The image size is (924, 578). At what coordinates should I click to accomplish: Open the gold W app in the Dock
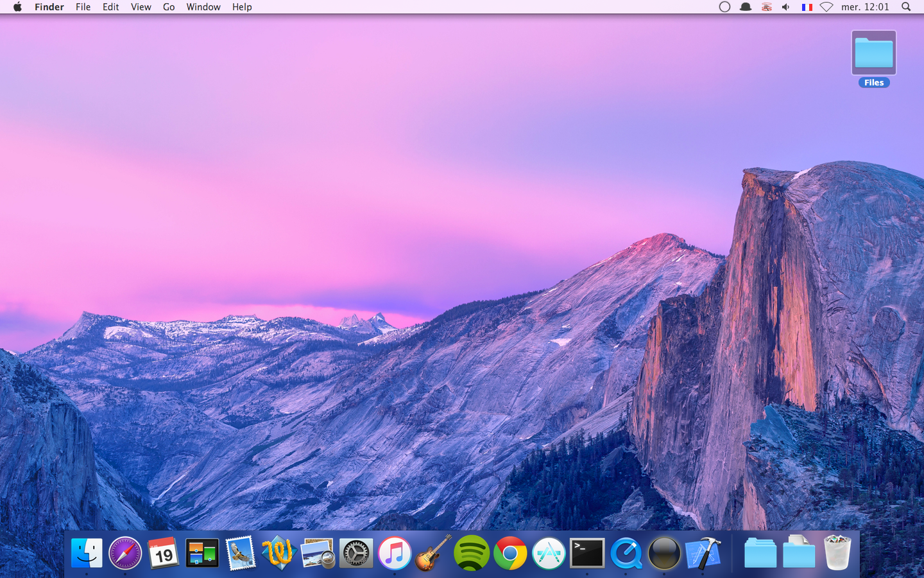[279, 553]
